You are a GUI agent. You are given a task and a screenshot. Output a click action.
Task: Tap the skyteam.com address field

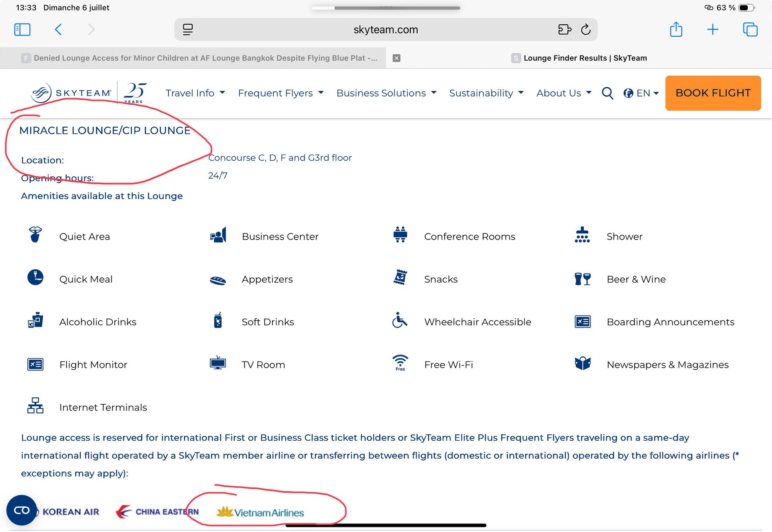(385, 29)
